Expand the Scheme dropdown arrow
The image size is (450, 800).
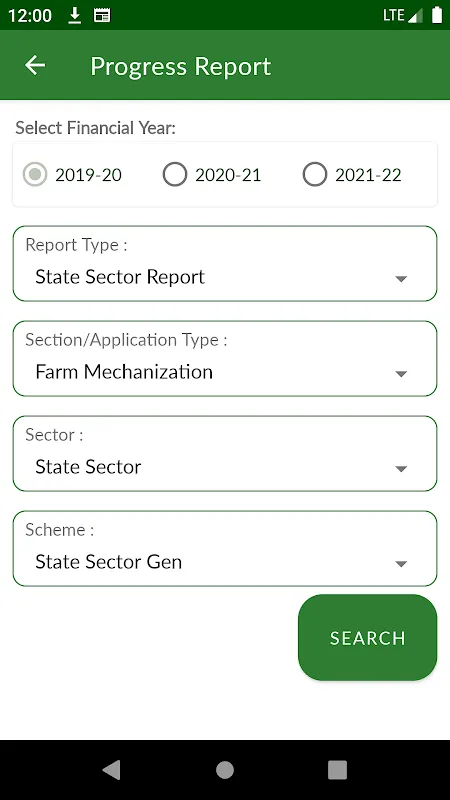coord(401,564)
